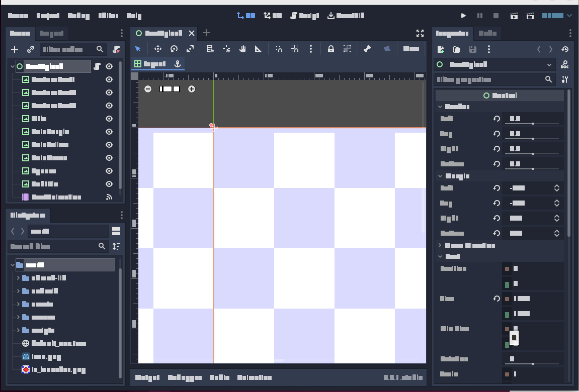Load a resource with Inspector folder icon
This screenshot has width=579, height=392.
click(457, 49)
